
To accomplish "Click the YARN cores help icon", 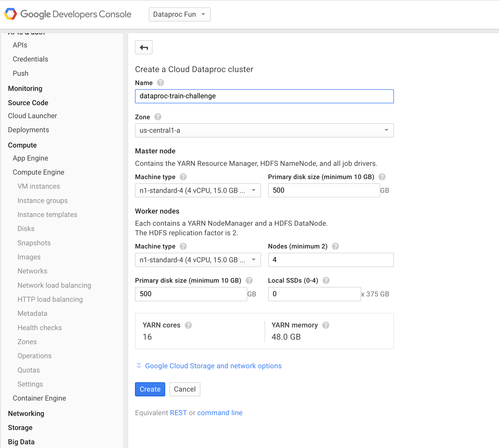I will (188, 325).
